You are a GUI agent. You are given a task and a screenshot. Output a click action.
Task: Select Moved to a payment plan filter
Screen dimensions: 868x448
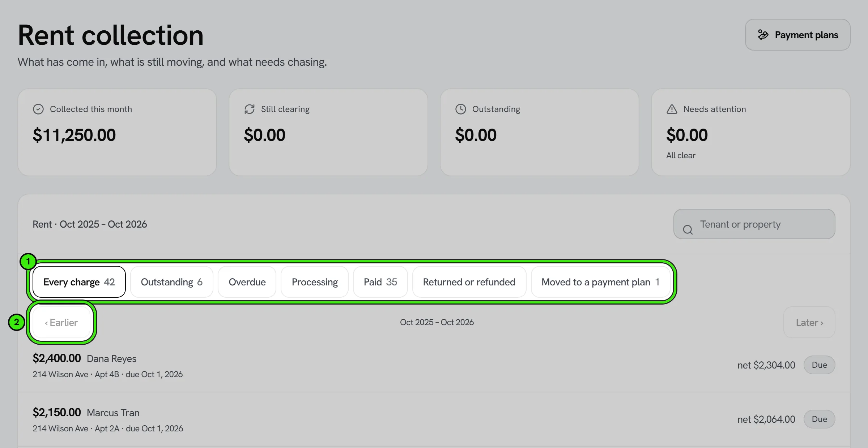tap(600, 282)
